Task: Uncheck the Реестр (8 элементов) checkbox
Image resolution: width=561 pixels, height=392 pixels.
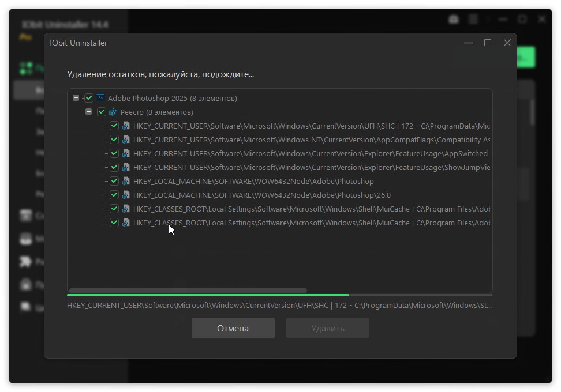Action: coord(102,112)
